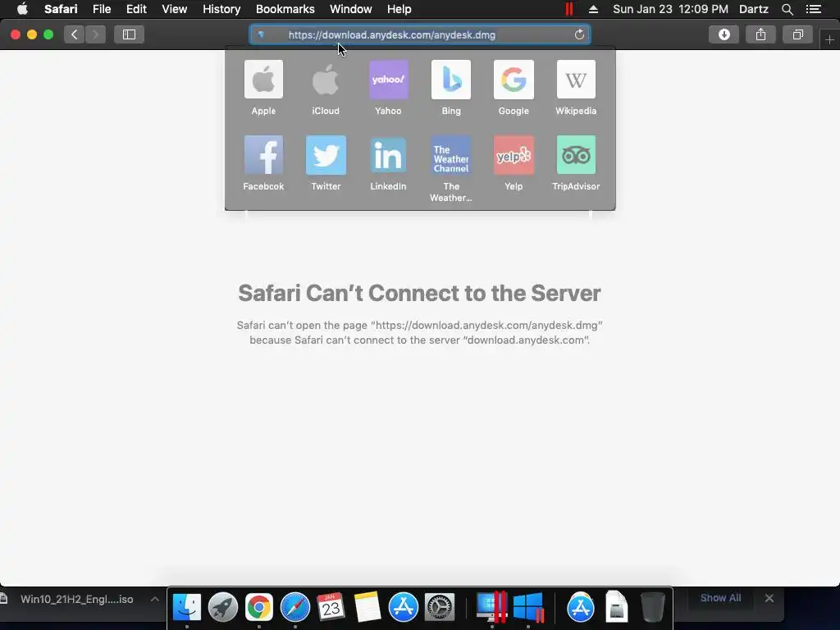Open the TripAdvisor favorite tile

pyautogui.click(x=576, y=163)
